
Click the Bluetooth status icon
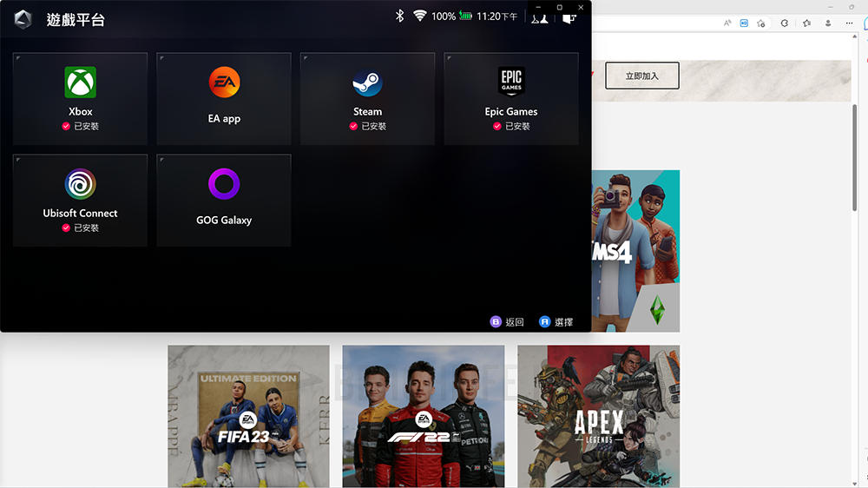(x=399, y=16)
